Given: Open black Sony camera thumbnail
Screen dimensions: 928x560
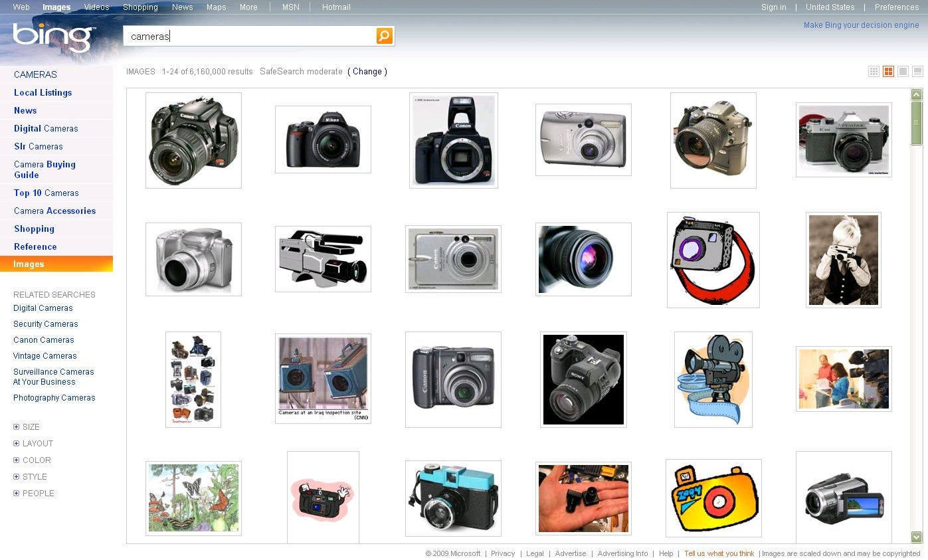Looking at the screenshot, I should click(583, 379).
